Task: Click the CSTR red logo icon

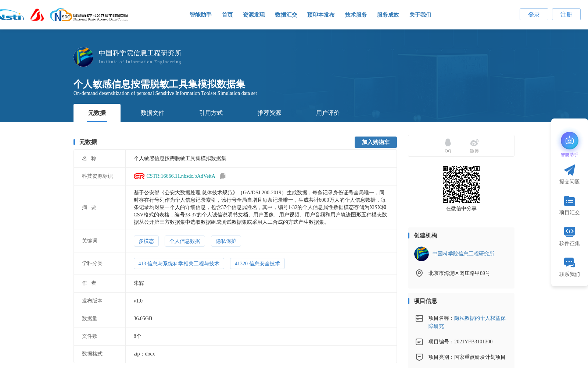Action: (x=139, y=176)
